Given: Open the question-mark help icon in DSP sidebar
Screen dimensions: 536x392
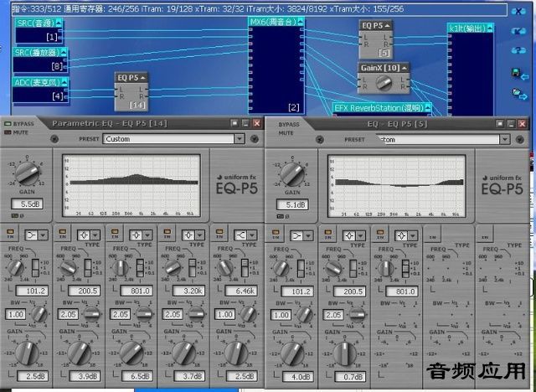Looking at the screenshot, I should coord(518,50).
